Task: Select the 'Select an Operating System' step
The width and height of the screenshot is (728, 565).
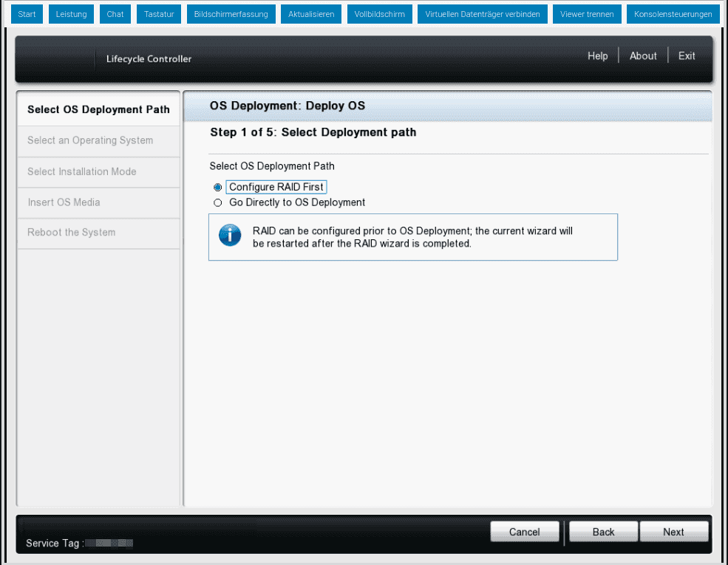Action: 98,140
